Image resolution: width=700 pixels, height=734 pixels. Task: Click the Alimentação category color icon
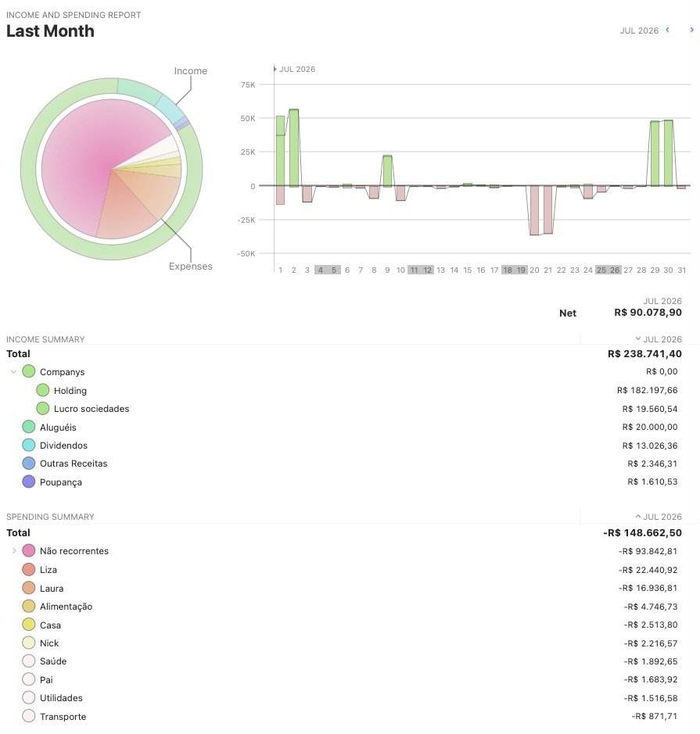[x=29, y=606]
